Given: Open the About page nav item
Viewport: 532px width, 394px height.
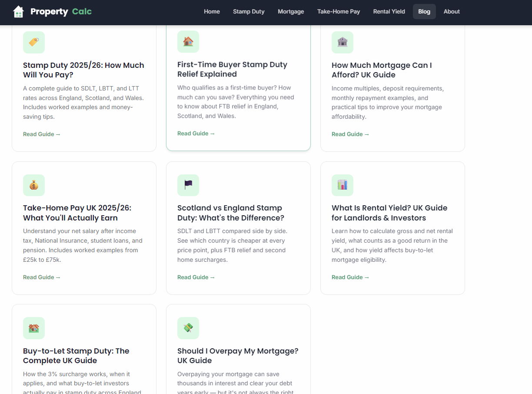Looking at the screenshot, I should point(452,12).
